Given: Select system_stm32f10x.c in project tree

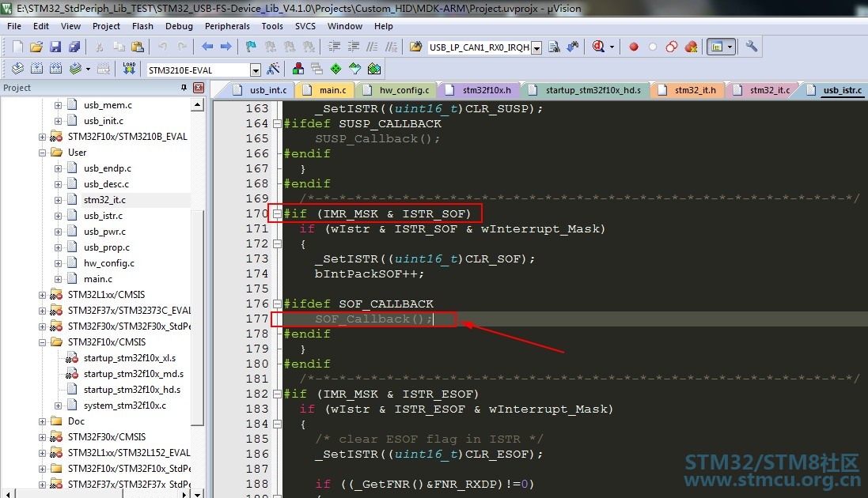Looking at the screenshot, I should tap(124, 406).
